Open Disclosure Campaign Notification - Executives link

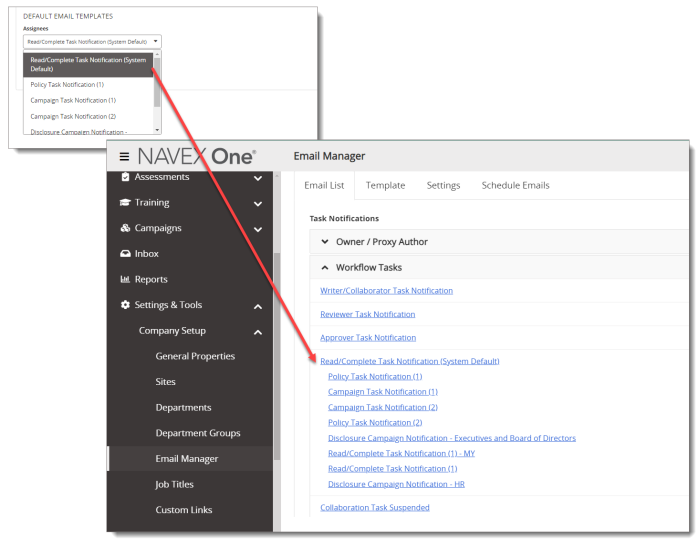pyautogui.click(x=452, y=438)
